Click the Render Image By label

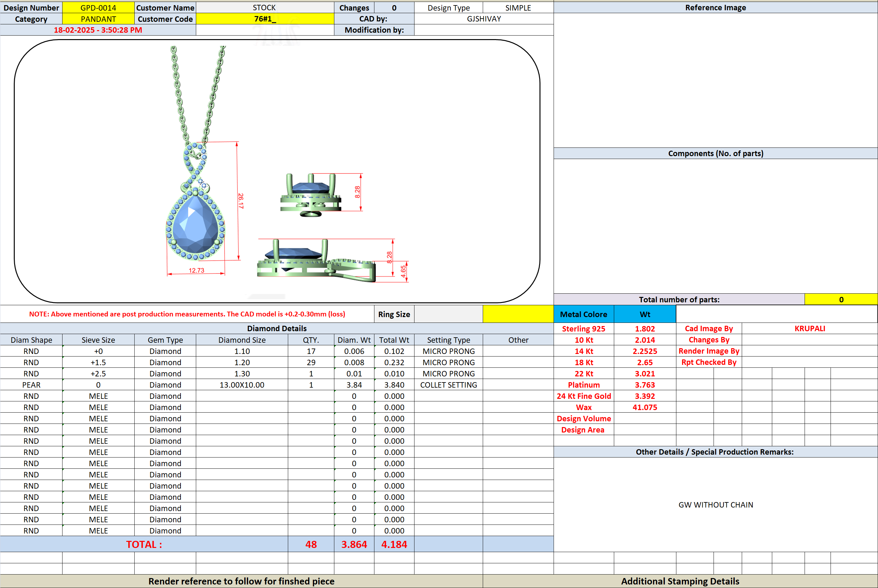tap(709, 351)
